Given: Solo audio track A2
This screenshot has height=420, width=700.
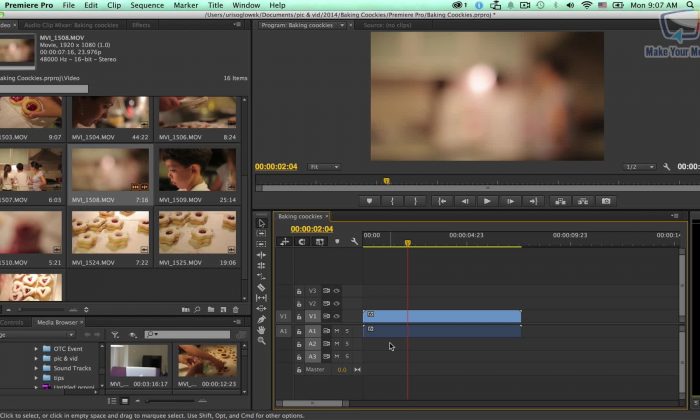Looking at the screenshot, I should [347, 343].
